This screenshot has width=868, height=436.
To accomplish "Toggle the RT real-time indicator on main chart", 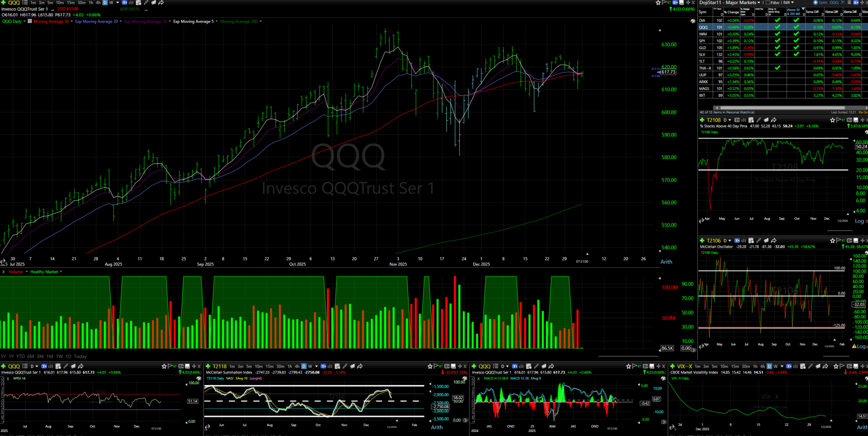I will coord(669,3).
